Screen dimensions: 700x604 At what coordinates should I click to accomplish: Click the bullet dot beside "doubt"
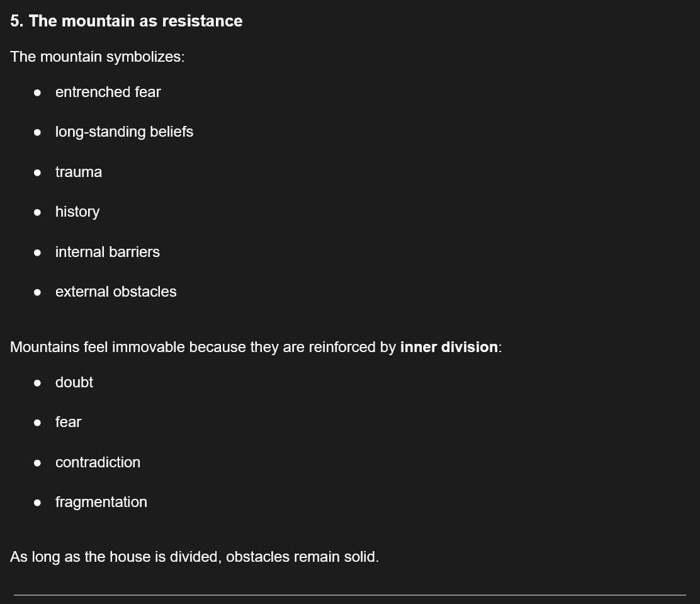(x=38, y=383)
